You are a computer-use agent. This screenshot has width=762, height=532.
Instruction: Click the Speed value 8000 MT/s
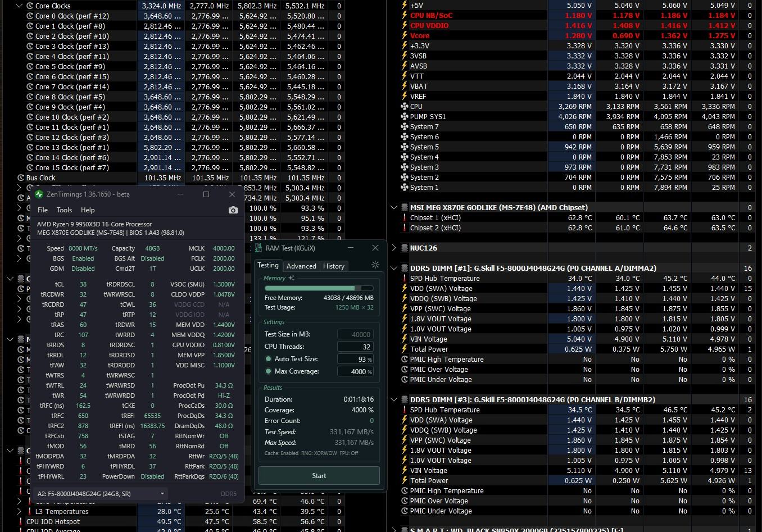pyautogui.click(x=83, y=248)
